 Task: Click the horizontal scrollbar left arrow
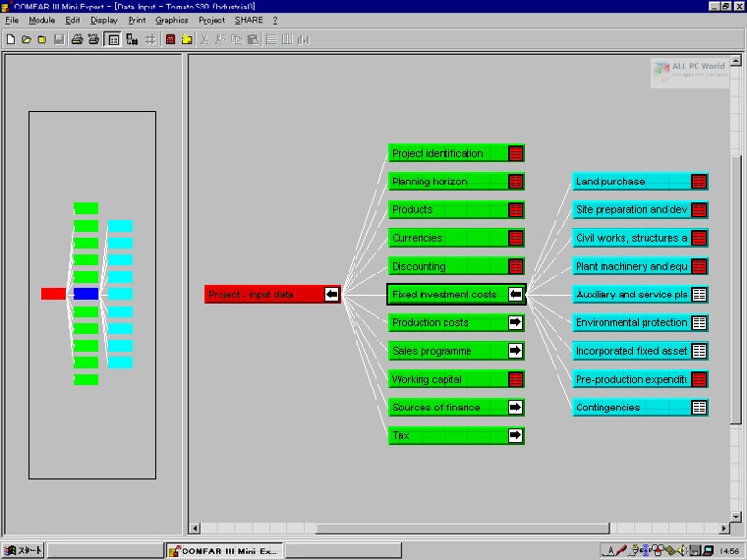195,529
